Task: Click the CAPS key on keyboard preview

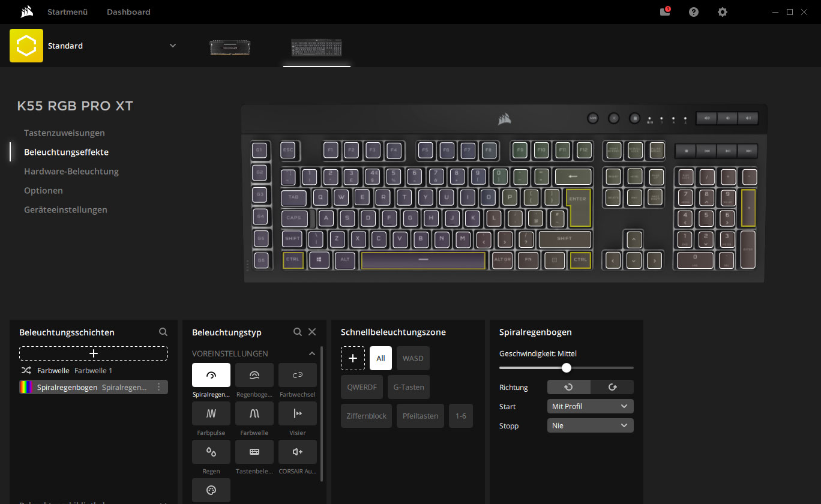Action: (x=295, y=218)
